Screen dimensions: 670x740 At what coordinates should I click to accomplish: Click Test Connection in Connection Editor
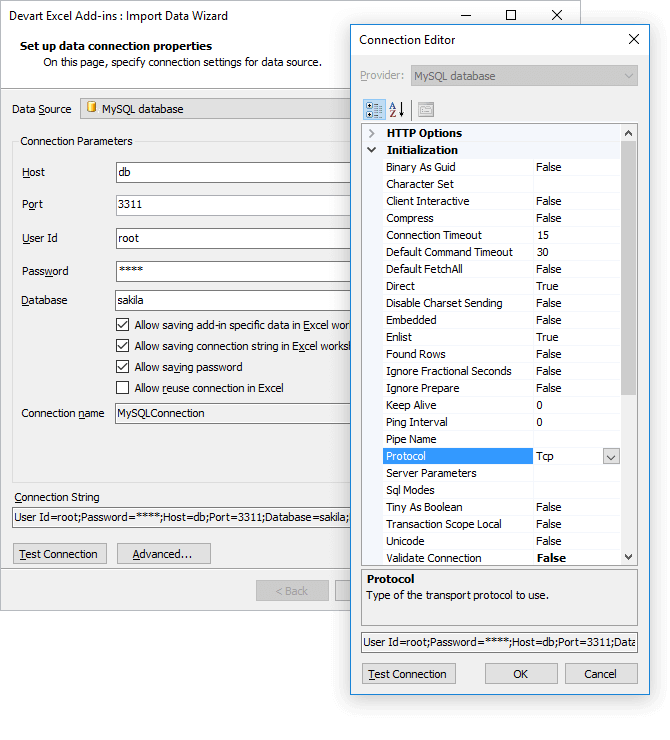pos(409,673)
